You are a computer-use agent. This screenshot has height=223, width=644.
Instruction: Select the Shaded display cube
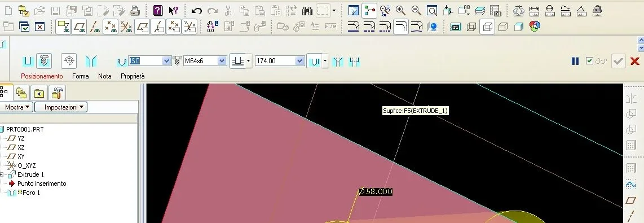519,27
